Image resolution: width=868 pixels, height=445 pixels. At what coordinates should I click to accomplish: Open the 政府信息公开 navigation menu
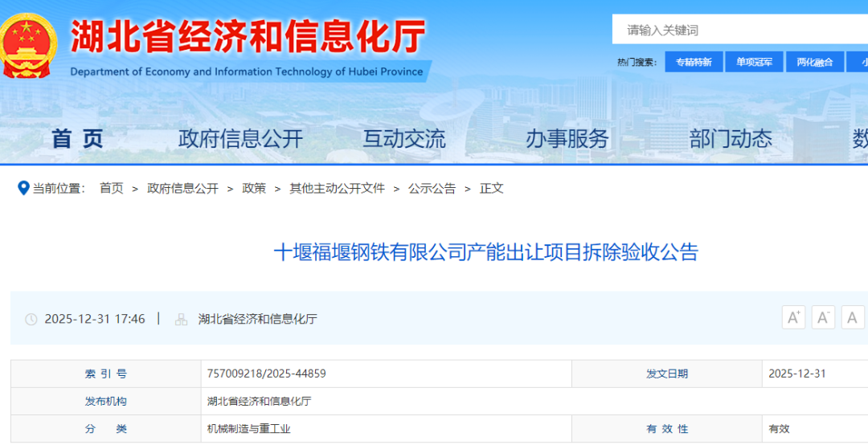coord(240,139)
